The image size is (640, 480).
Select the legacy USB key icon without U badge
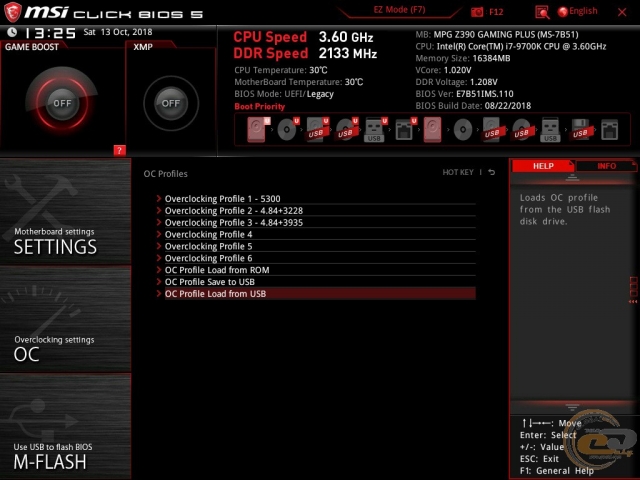(x=550, y=129)
